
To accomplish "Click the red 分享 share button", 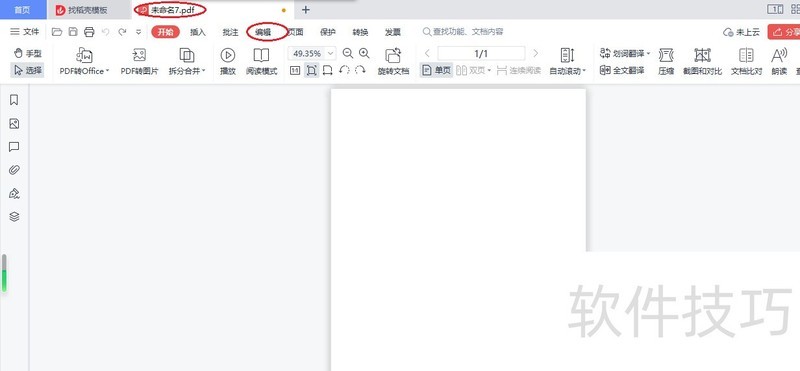I will [x=785, y=32].
